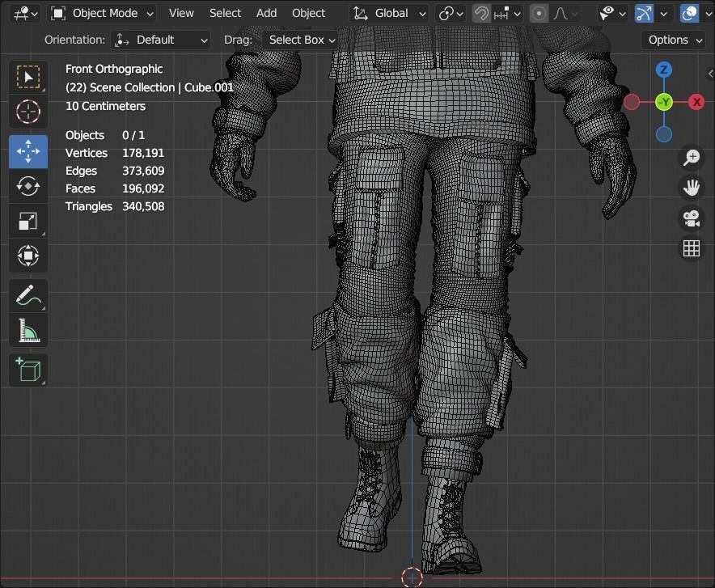Click the blue Z axis gizmo ball
This screenshot has width=715, height=588.
[664, 70]
